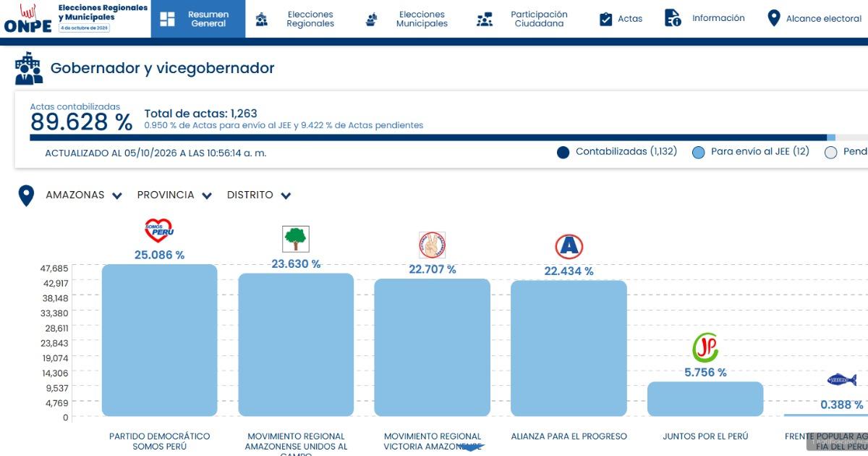The width and height of the screenshot is (868, 456).
Task: Click the ACTUALIZADO AL 05/10/2026 timestamp
Action: click(156, 153)
